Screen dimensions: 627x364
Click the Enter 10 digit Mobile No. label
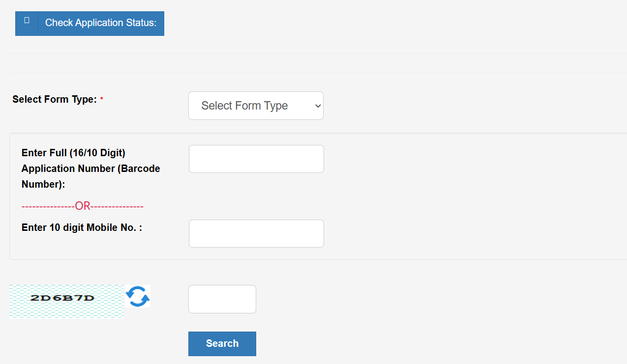[82, 227]
